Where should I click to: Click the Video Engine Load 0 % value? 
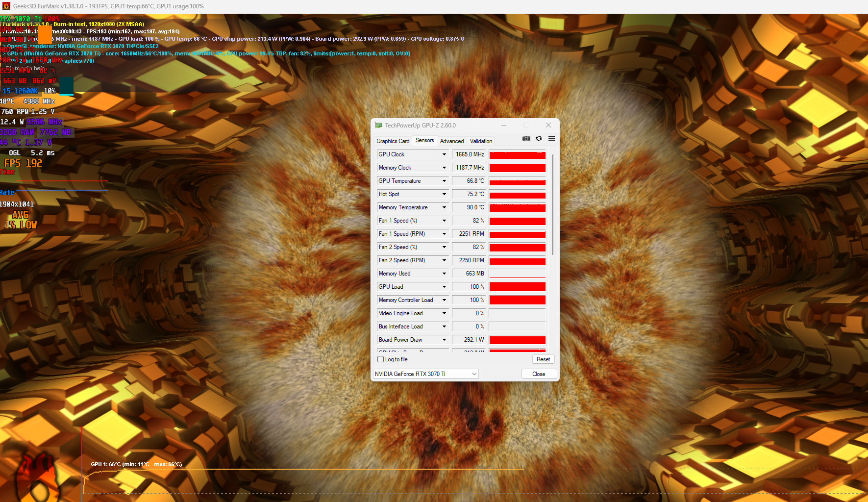pyautogui.click(x=469, y=313)
